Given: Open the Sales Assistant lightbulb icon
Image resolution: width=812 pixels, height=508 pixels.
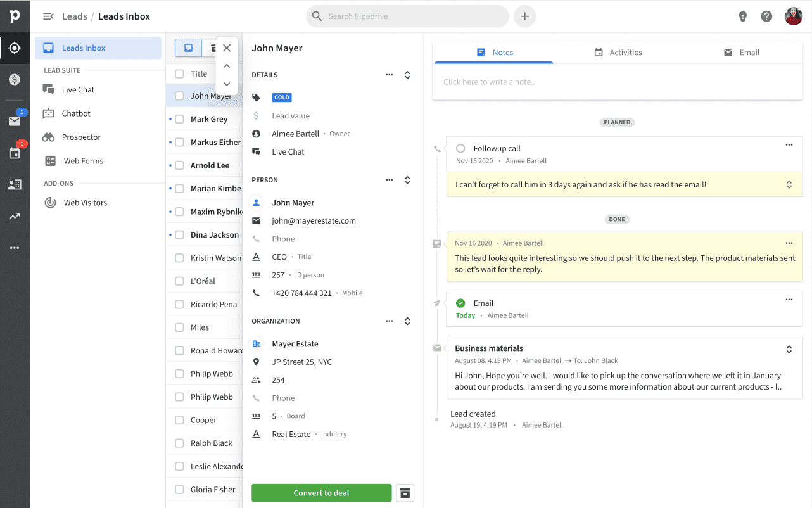Looking at the screenshot, I should 743,16.
